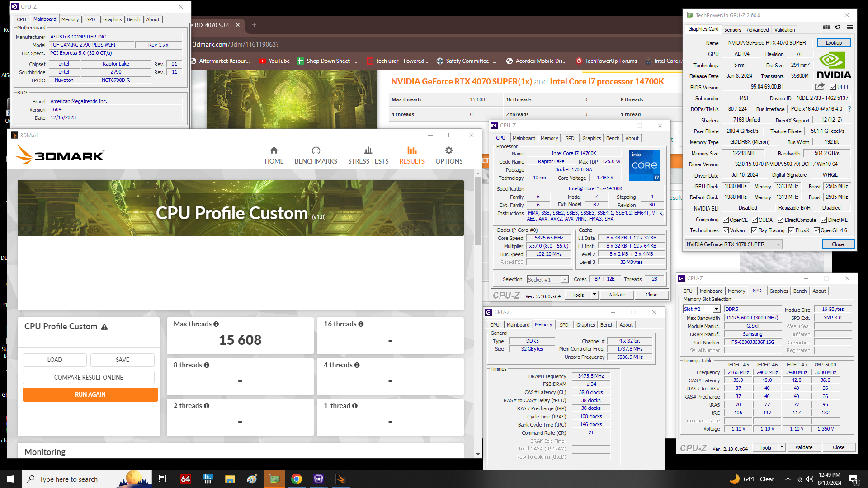Open About tab in top-left CPU-Z mainboard window
This screenshot has height=488, width=868.
(x=153, y=19)
